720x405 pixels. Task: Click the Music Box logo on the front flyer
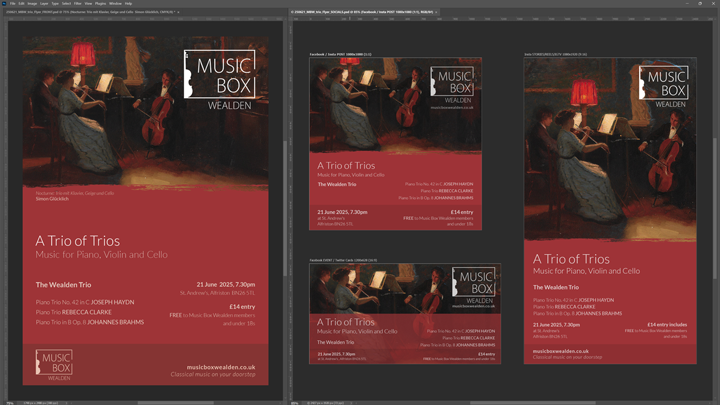[219, 80]
